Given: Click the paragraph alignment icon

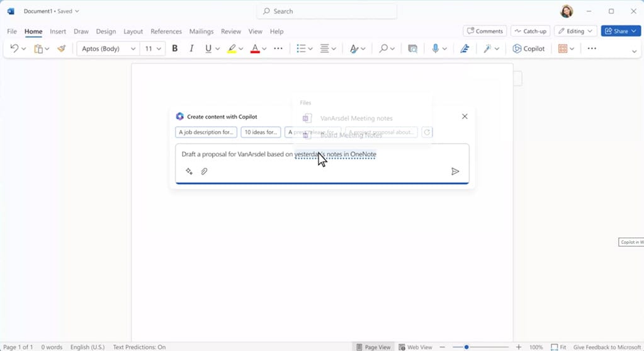Looking at the screenshot, I should [x=324, y=49].
